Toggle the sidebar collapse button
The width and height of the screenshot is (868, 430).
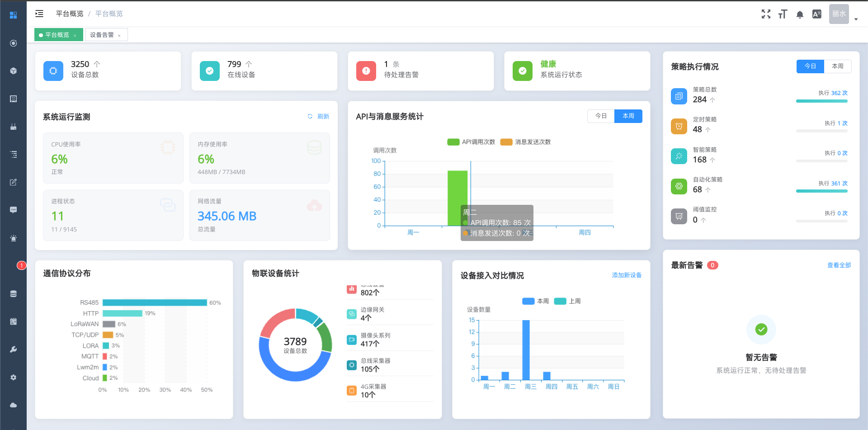coord(39,14)
